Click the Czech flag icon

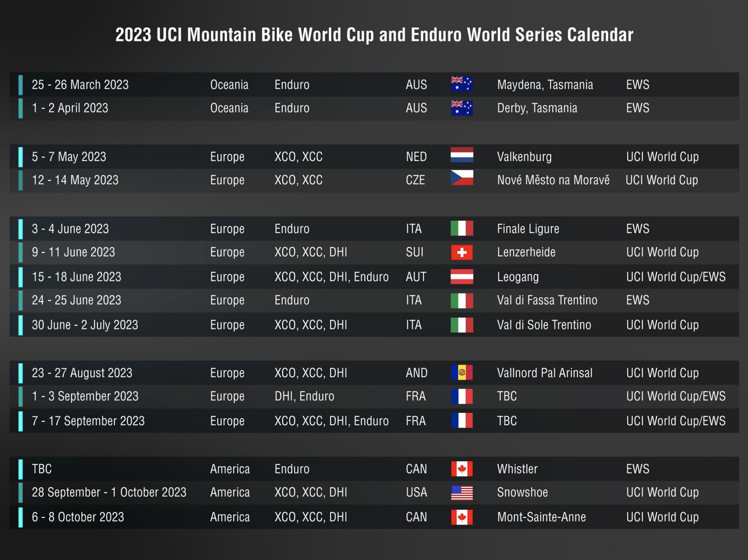tap(462, 178)
